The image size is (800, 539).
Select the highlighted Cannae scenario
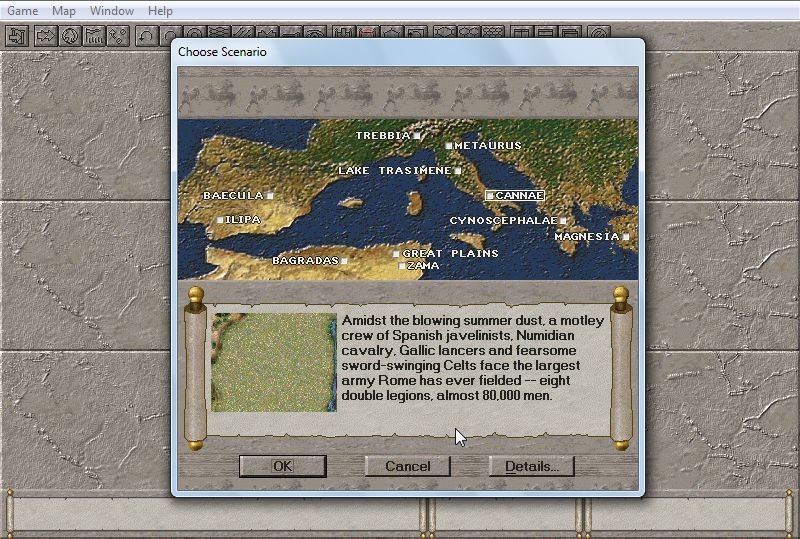coord(515,195)
